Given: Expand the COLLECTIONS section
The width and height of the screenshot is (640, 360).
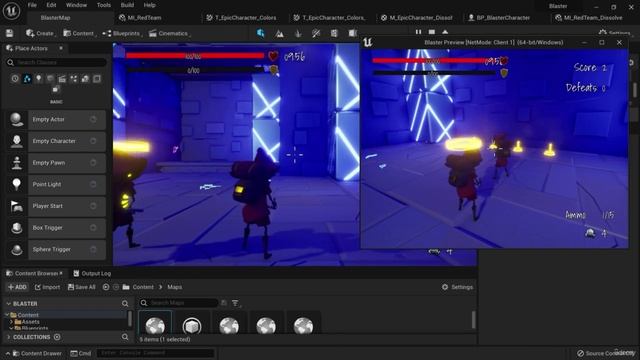Looking at the screenshot, I should pos(9,337).
